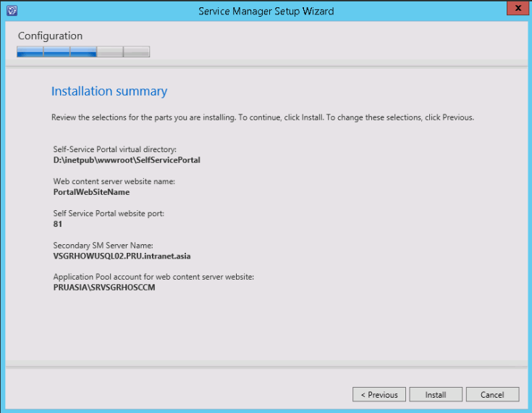Click the second filled progress segment
Screen dimensions: 532x413
[x=57, y=51]
